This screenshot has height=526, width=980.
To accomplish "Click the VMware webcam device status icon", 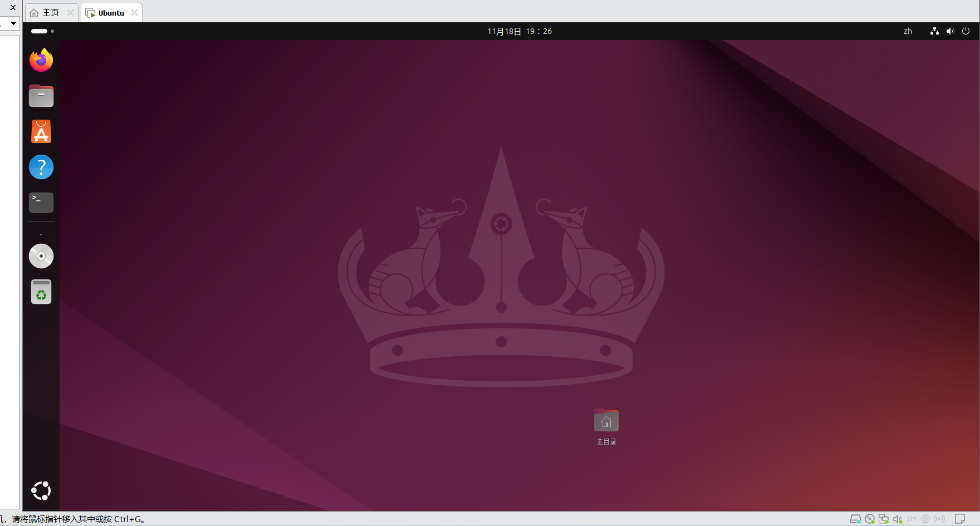I will tap(925, 519).
